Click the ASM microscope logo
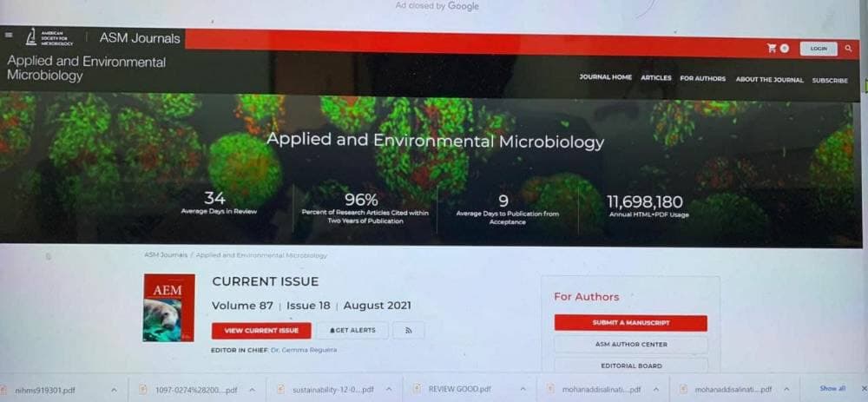 [32, 37]
